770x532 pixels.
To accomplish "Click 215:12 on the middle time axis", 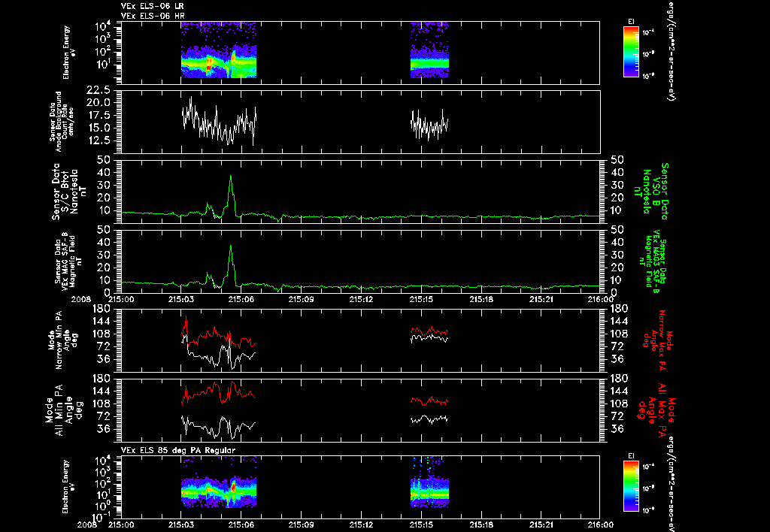I will coord(361,299).
